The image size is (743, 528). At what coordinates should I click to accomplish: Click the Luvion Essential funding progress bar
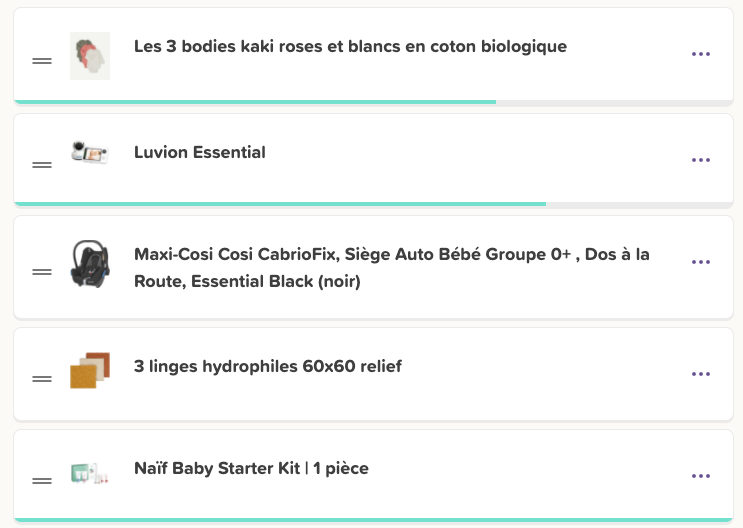pos(373,204)
